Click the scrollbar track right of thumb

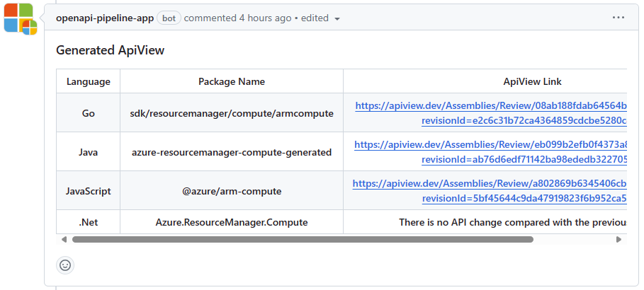pyautogui.click(x=573, y=239)
